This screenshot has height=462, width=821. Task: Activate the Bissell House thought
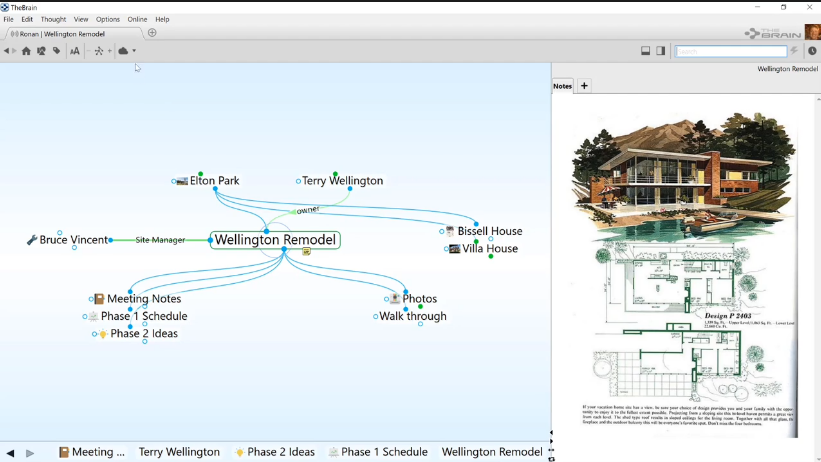(490, 231)
